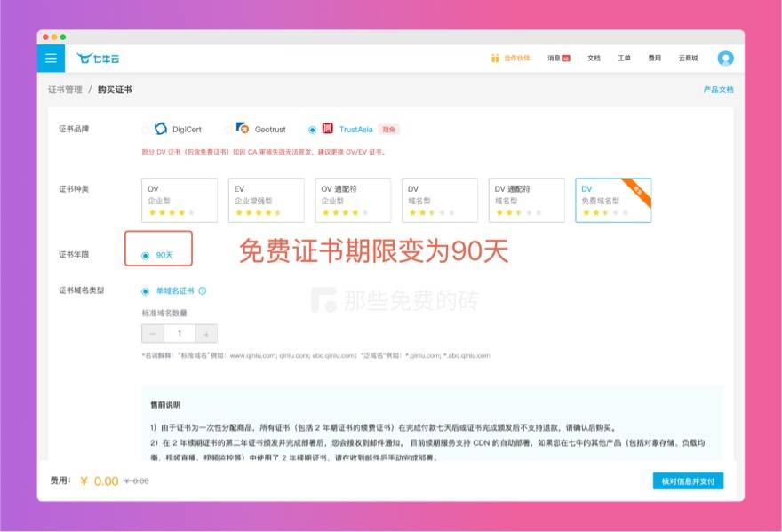Open the 产品文档 product docs link
The width and height of the screenshot is (782, 532).
pos(718,90)
